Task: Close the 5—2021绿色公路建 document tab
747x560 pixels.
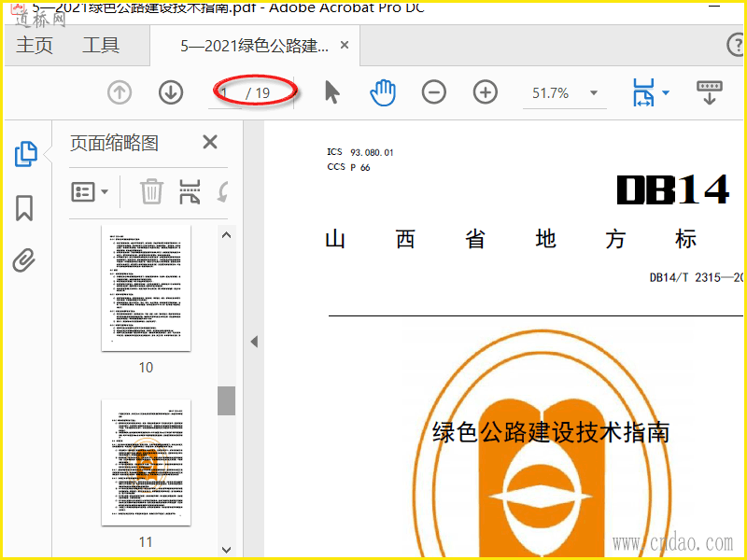Action: [345, 45]
